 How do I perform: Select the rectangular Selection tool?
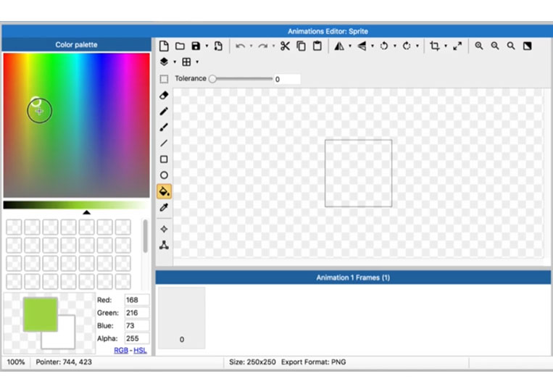[164, 79]
